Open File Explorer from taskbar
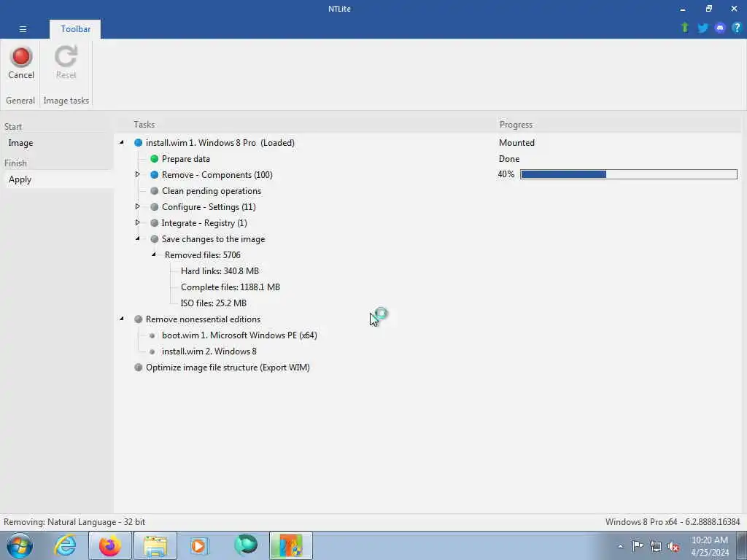This screenshot has width=747, height=560. pos(155,545)
